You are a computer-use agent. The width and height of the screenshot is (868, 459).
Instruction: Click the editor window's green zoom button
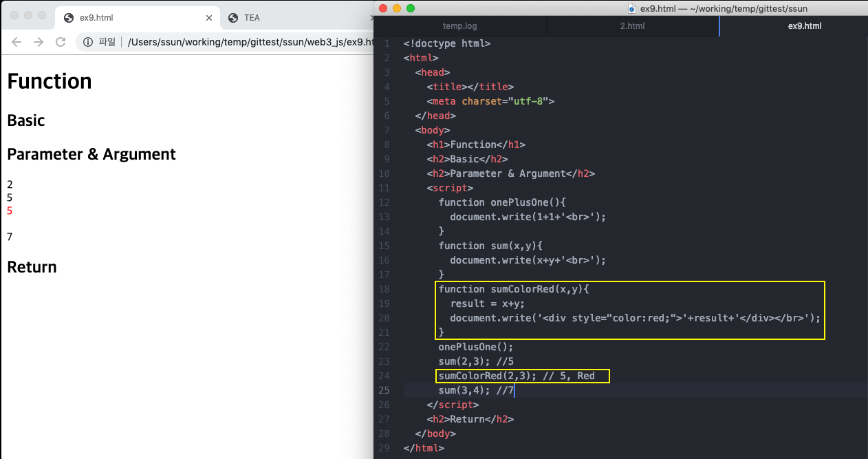pos(411,8)
